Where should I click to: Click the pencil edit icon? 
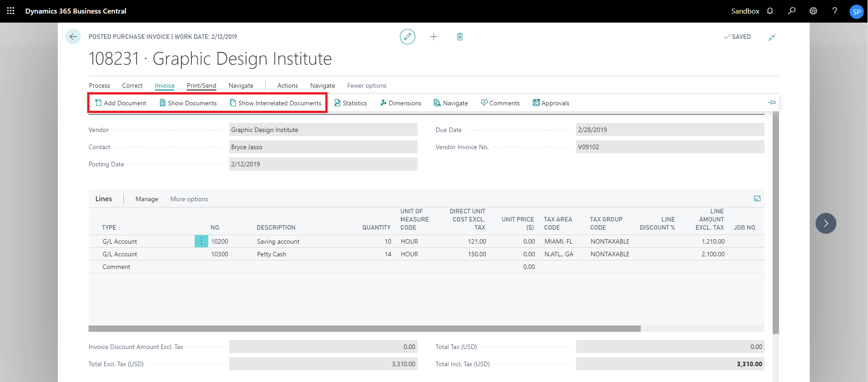point(407,37)
